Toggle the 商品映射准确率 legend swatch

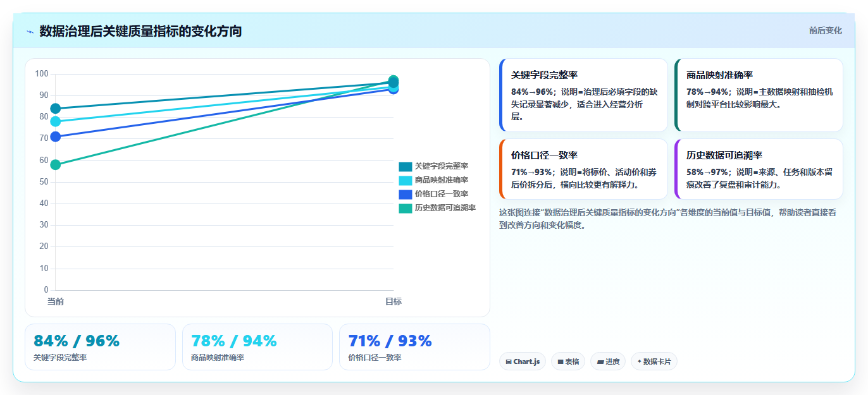405,180
